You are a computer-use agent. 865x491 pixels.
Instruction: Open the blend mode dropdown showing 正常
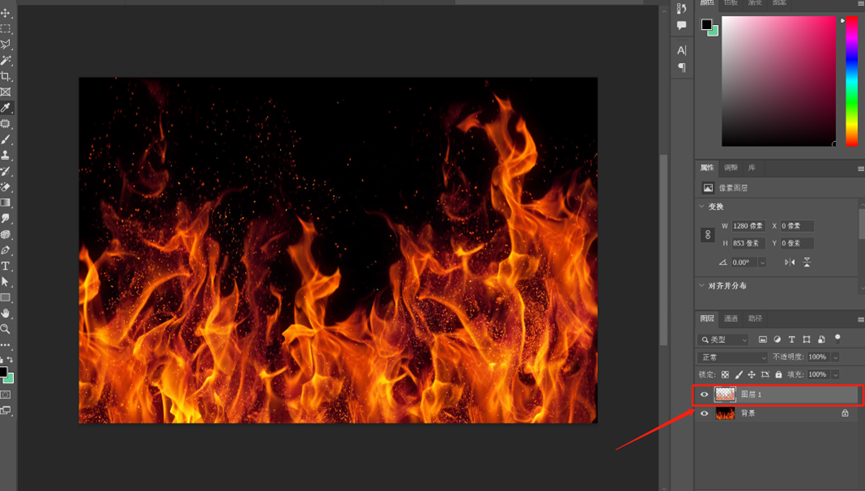[x=733, y=357]
